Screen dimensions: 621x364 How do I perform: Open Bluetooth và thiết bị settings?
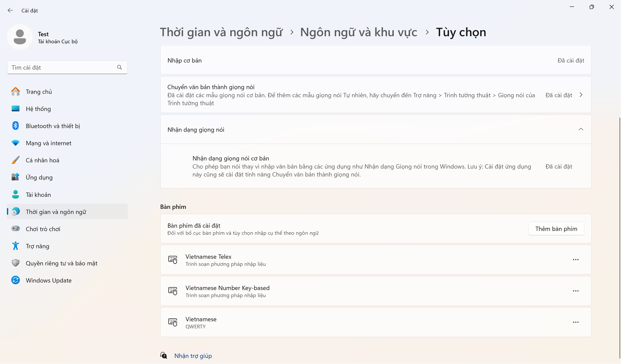[x=53, y=126]
